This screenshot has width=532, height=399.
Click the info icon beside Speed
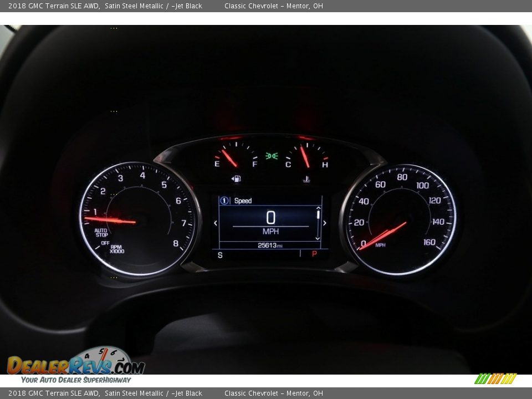tap(224, 201)
